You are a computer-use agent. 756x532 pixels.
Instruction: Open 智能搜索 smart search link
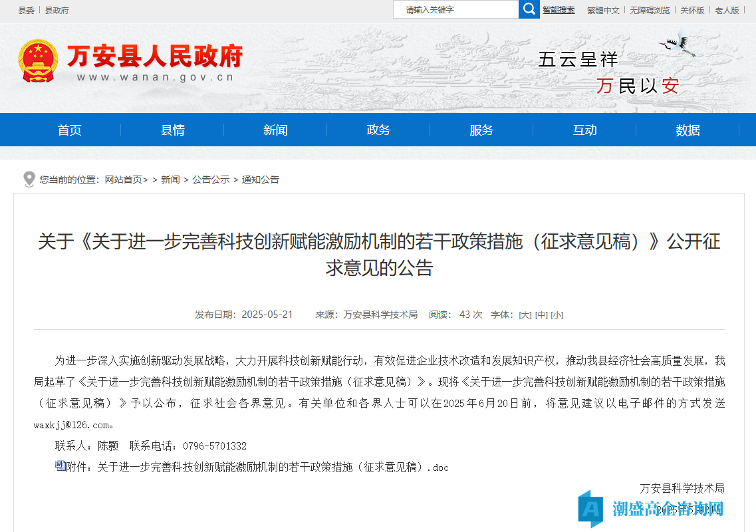tap(559, 10)
